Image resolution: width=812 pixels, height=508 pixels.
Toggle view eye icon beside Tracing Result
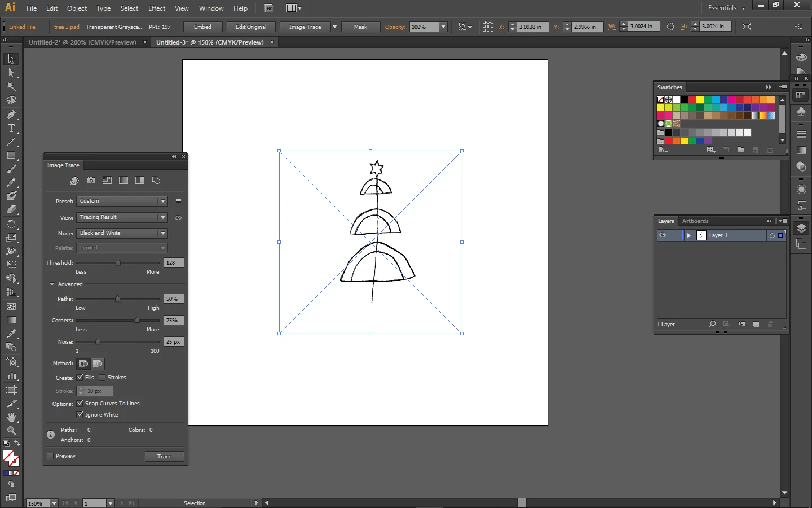point(178,218)
